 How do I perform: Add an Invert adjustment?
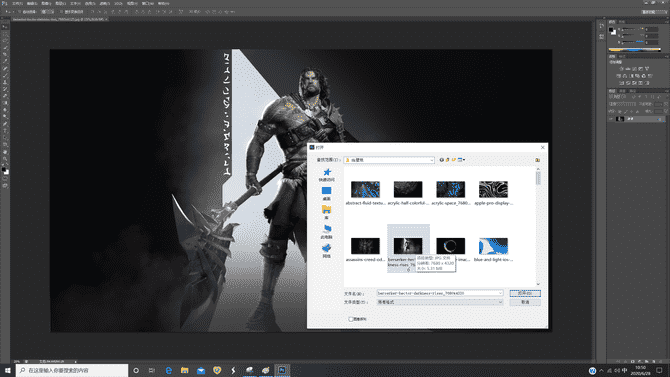[x=621, y=83]
